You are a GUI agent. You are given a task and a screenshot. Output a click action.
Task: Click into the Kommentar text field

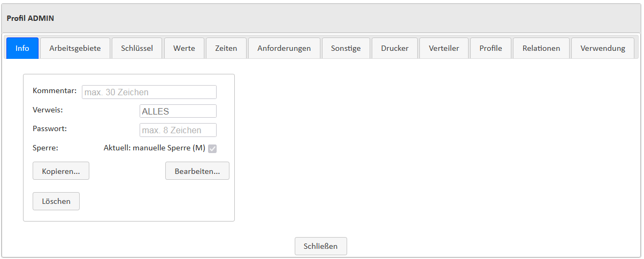pos(149,92)
